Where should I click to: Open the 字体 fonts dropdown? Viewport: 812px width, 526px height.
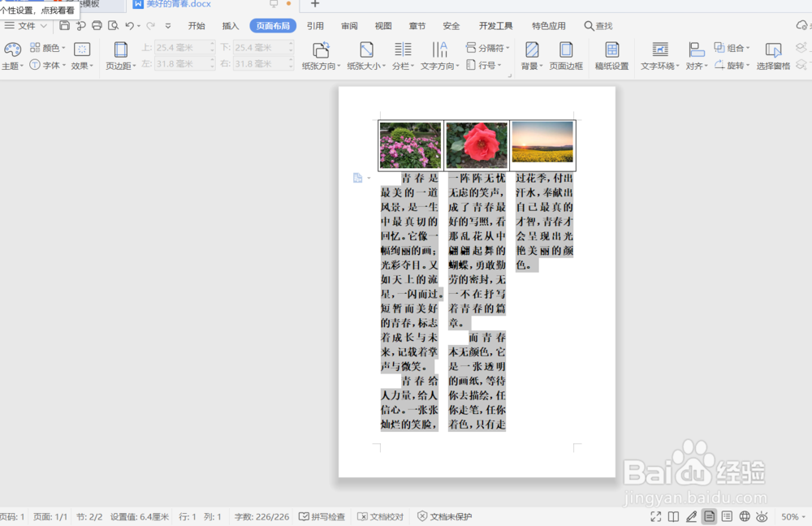pos(48,65)
